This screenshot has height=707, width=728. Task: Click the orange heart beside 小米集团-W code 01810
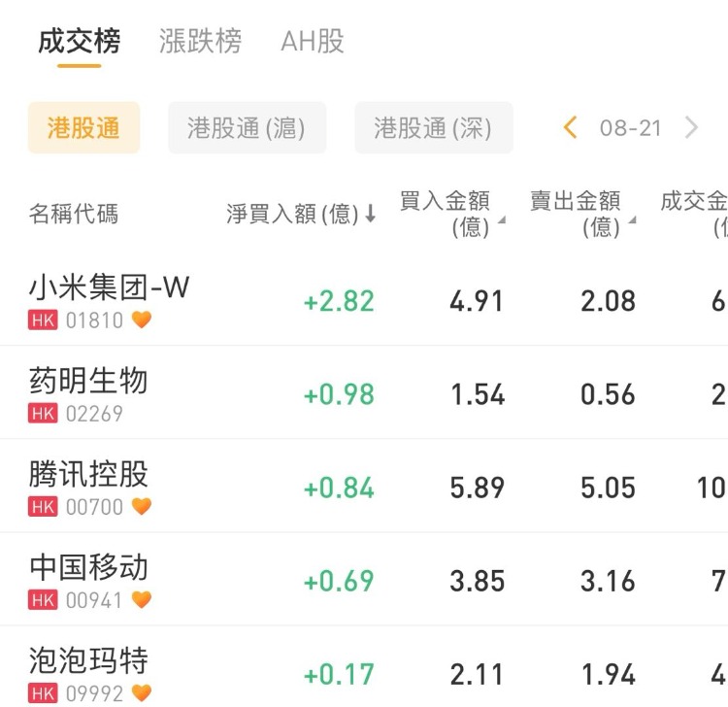142,320
